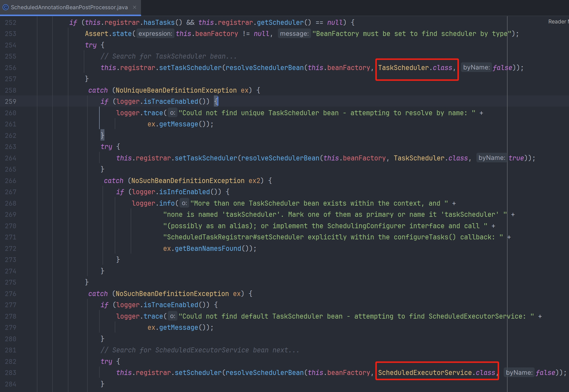Click ScheduledExecutorService.class on line 283

pos(436,373)
